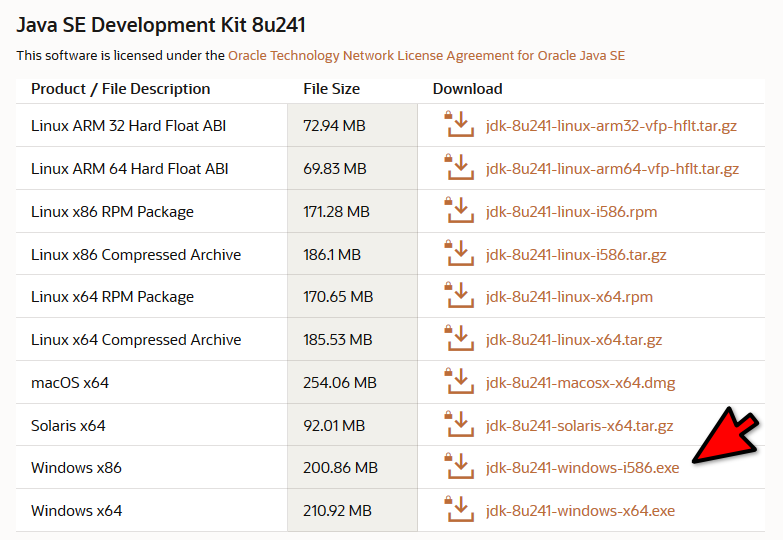
Task: Click download icon for Solaris x64
Action: pyautogui.click(x=459, y=424)
